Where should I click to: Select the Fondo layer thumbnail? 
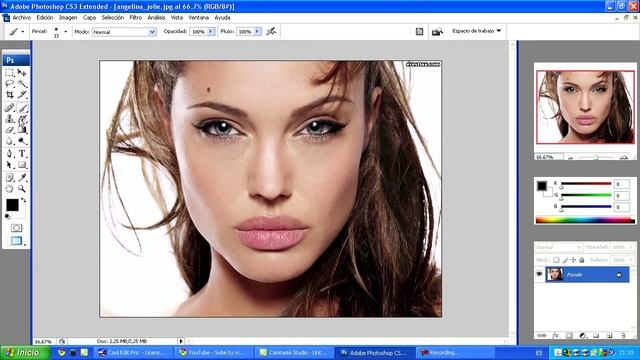[x=555, y=274]
